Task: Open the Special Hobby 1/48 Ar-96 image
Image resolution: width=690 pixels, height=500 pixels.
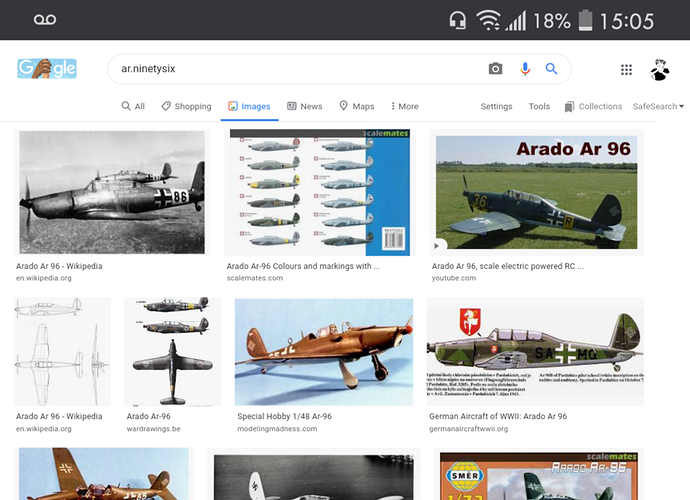Action: click(x=323, y=351)
